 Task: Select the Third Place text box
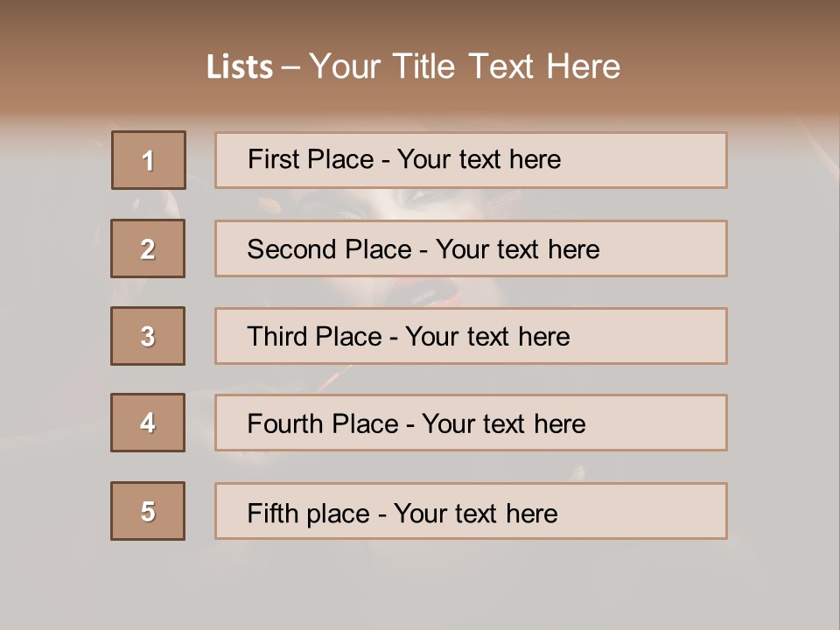pyautogui.click(x=471, y=336)
